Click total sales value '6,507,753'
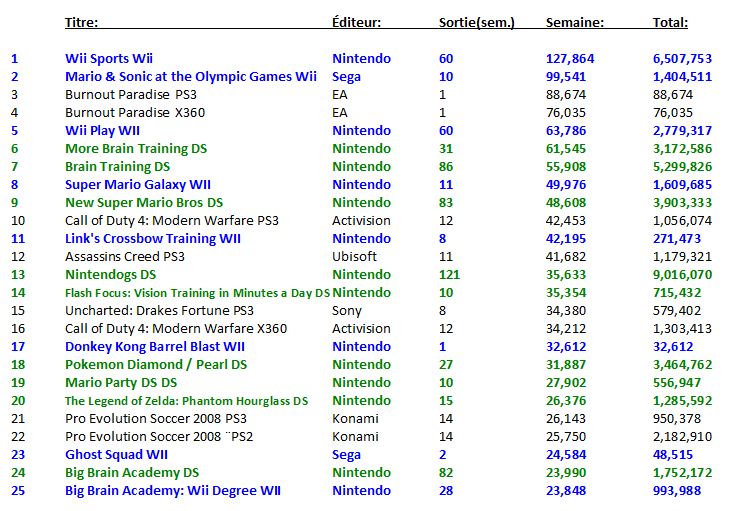The height and width of the screenshot is (511, 732). pyautogui.click(x=682, y=59)
